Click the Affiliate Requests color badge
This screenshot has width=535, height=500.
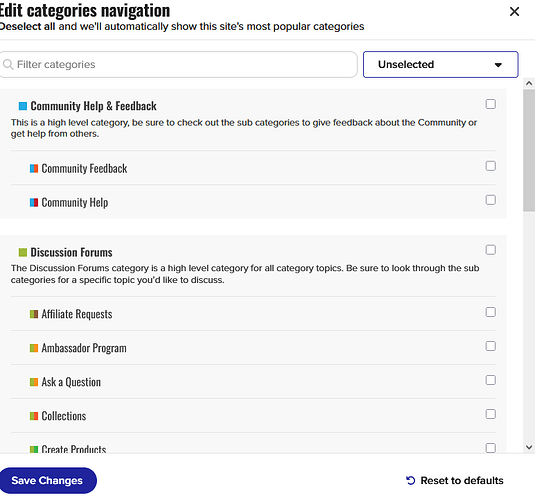coord(34,314)
